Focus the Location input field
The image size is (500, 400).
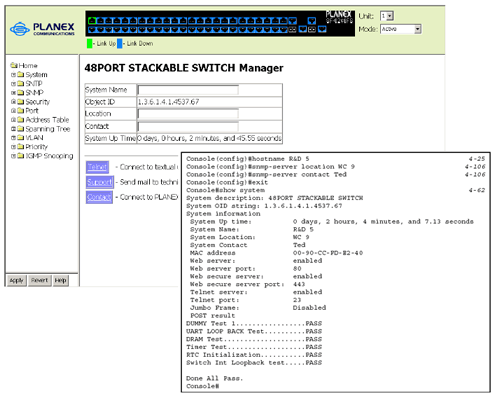(x=188, y=114)
